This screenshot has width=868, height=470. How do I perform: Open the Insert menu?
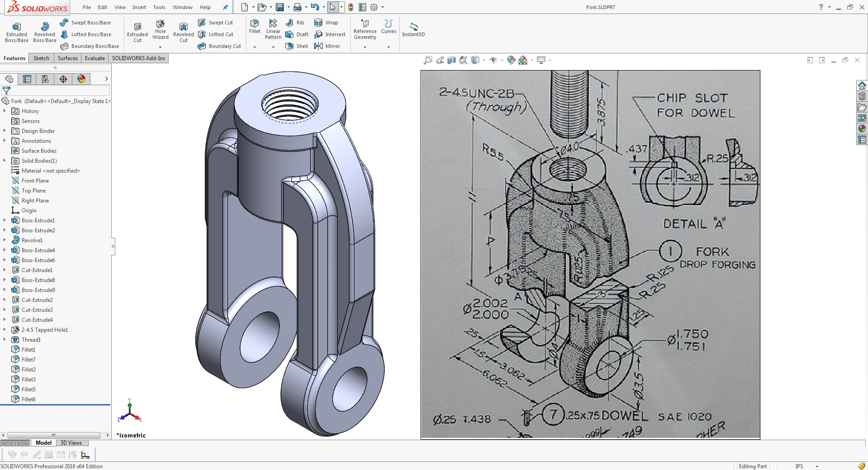(x=139, y=7)
